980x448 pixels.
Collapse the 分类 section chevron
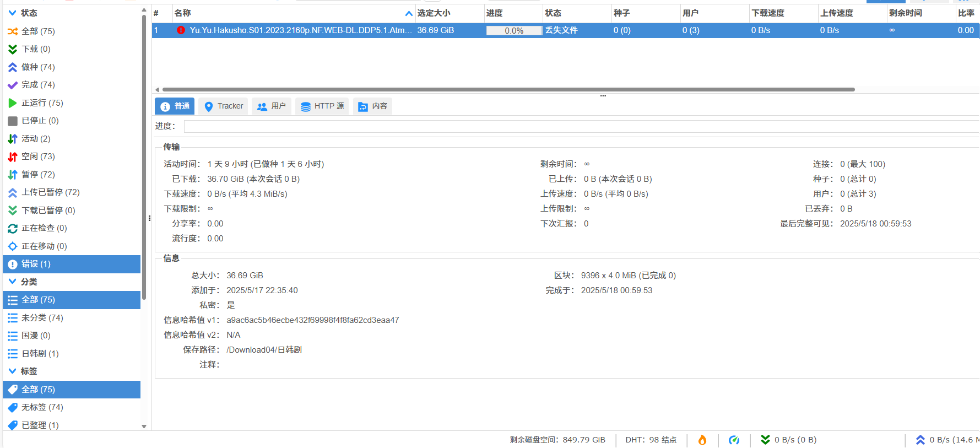12,282
